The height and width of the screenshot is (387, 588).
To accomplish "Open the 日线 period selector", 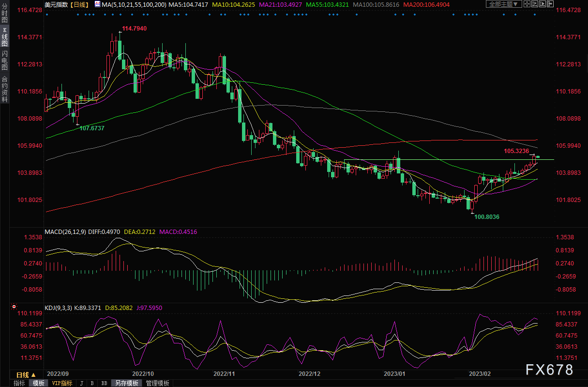I will pyautogui.click(x=26, y=375).
